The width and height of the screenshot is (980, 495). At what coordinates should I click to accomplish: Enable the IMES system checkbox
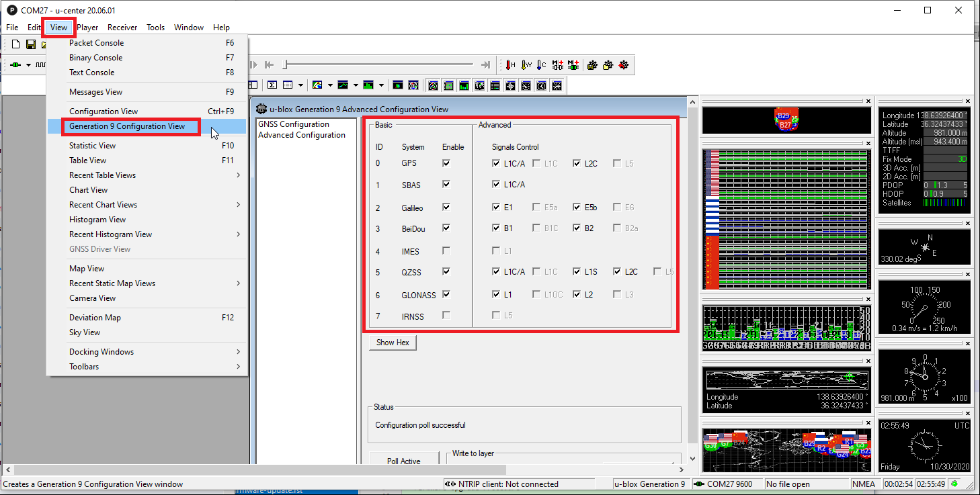pyautogui.click(x=446, y=251)
